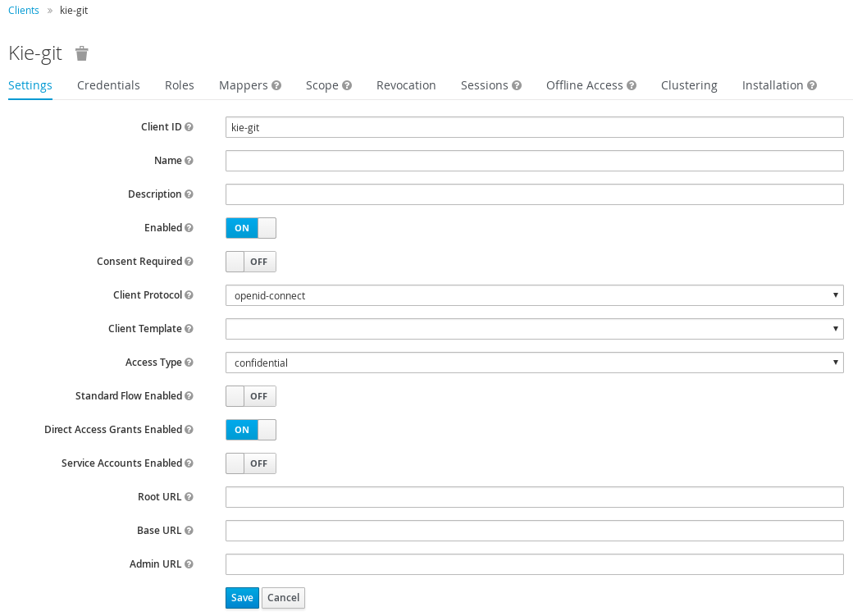
Task: Save the client settings
Action: coord(242,598)
